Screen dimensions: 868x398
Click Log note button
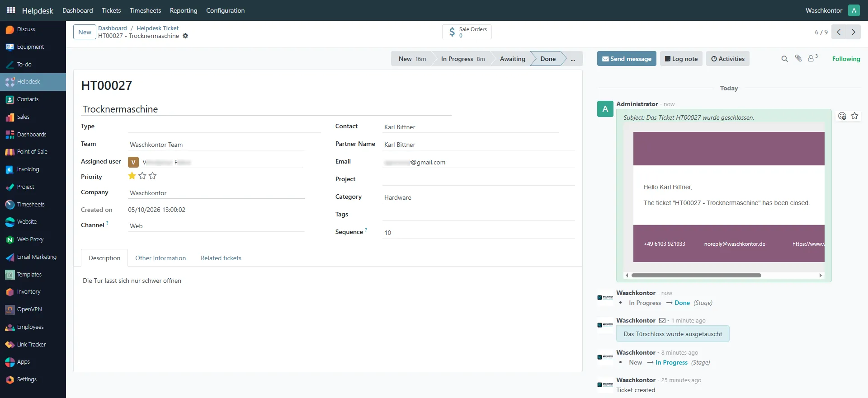[681, 59]
